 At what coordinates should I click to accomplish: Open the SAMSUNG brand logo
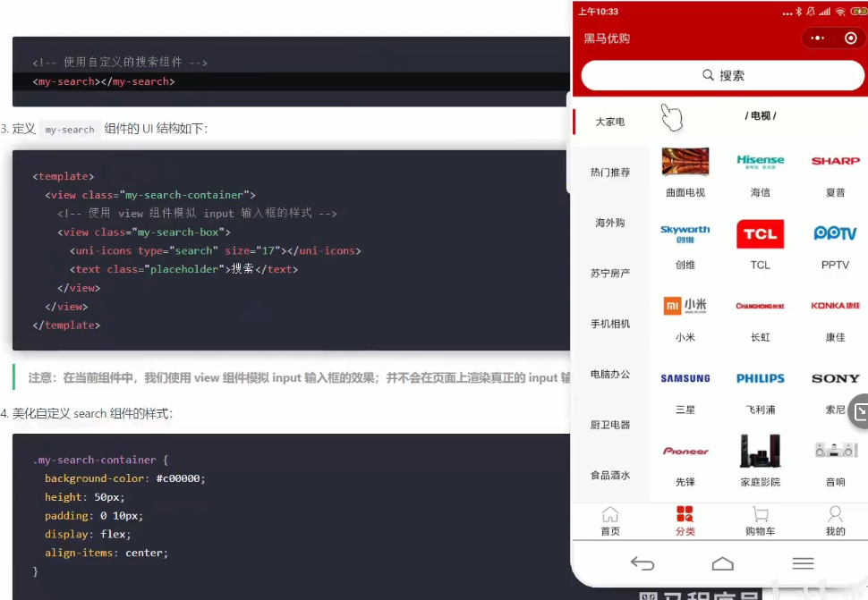[x=685, y=378]
